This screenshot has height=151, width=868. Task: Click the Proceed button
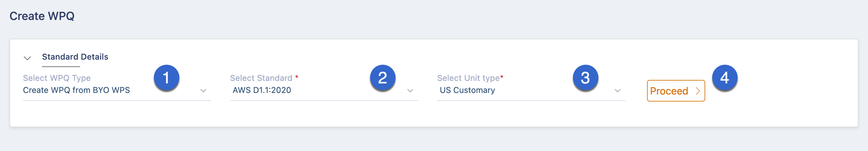[x=676, y=91]
